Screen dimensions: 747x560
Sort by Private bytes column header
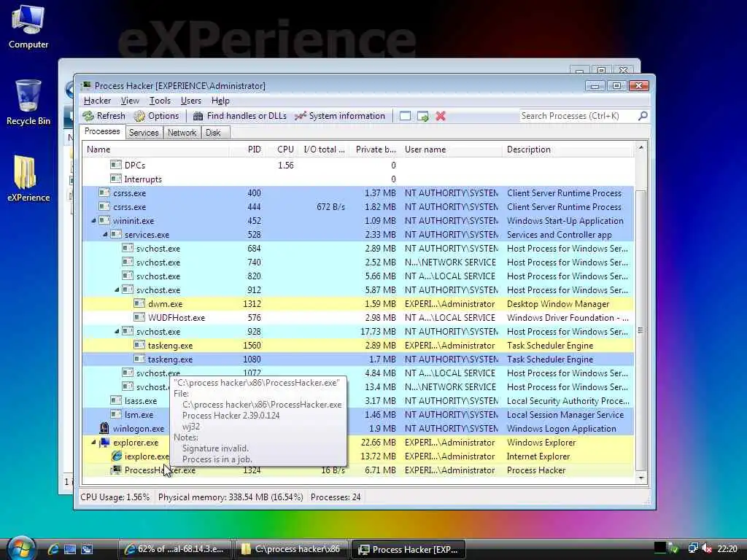coord(375,149)
